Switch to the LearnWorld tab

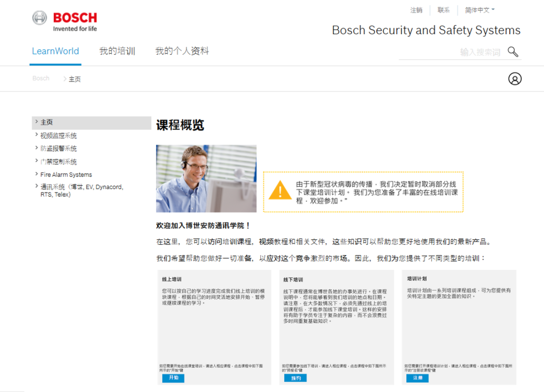click(x=55, y=51)
